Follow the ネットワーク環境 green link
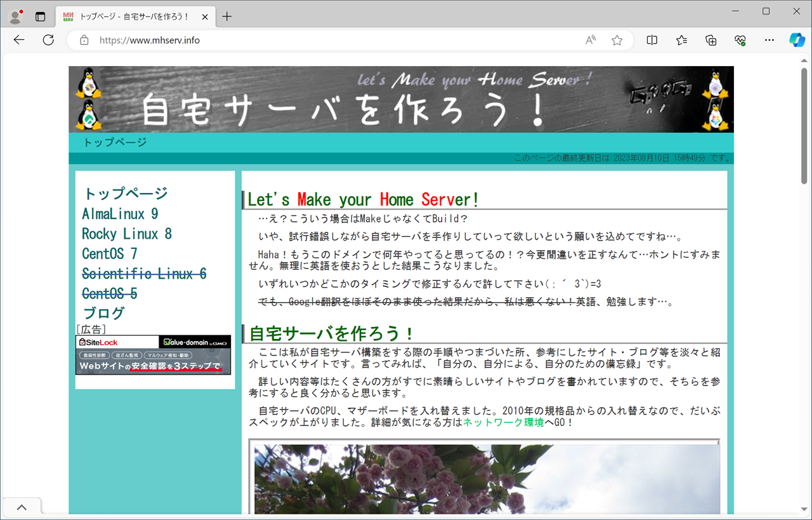Screen dimensions: 812x520 [x=503, y=422]
